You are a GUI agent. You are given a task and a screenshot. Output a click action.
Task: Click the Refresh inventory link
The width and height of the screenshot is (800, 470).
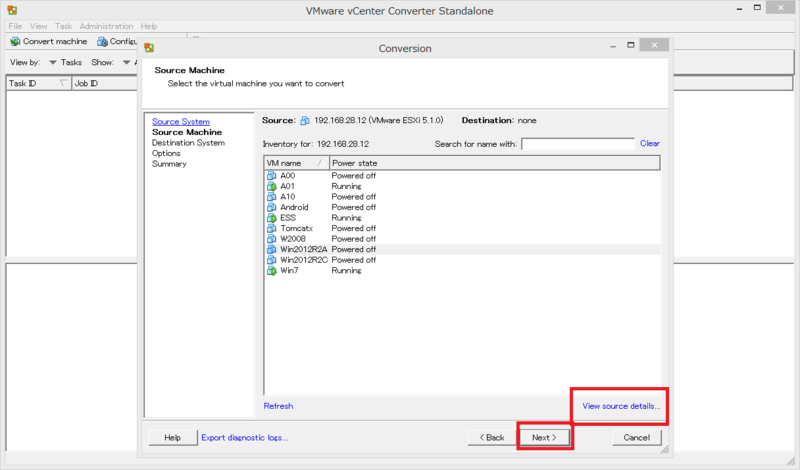pyautogui.click(x=278, y=406)
